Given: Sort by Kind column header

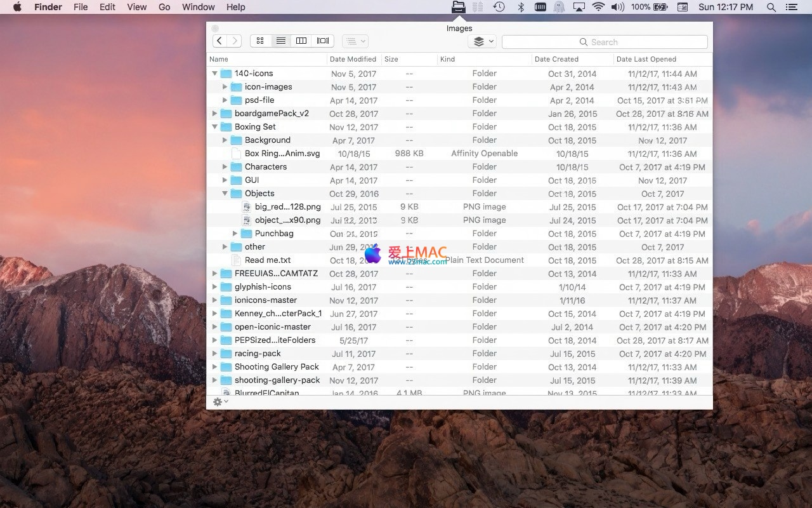Looking at the screenshot, I should tap(447, 59).
